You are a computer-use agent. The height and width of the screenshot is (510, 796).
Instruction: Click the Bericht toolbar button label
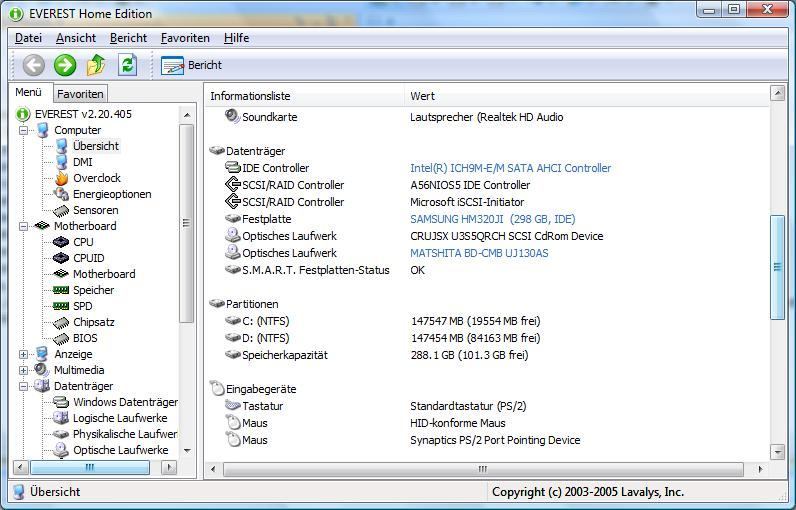205,65
